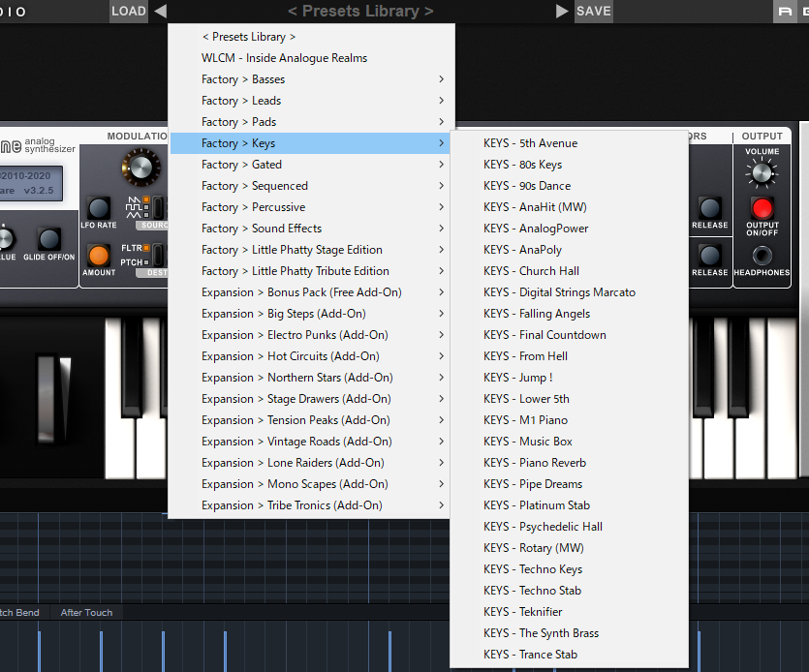Expand the Factory > Percussive submenu
Viewport: 809px width, 672px height.
point(310,207)
